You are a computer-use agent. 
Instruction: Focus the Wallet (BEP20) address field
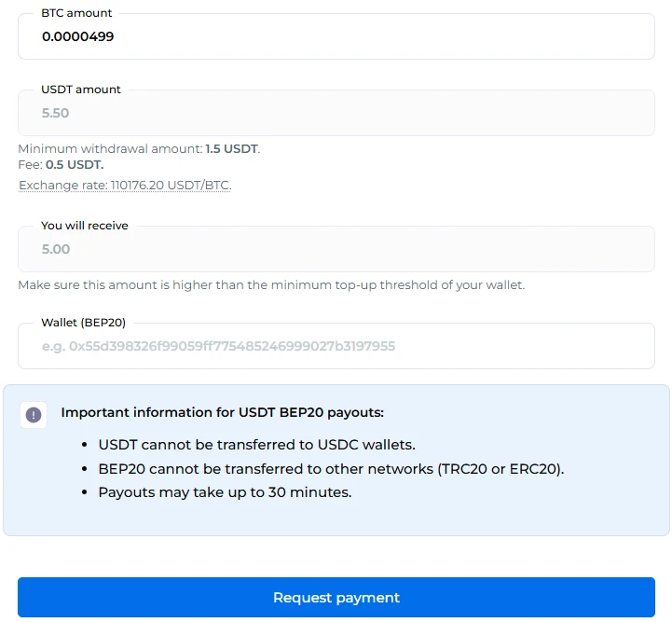336,347
